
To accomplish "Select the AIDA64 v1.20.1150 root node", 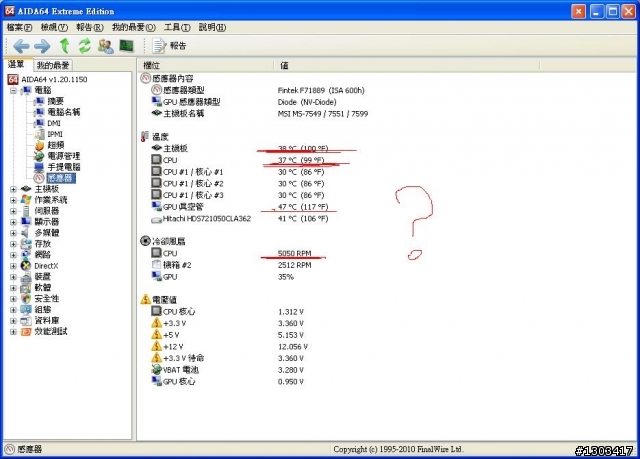I will [54, 79].
